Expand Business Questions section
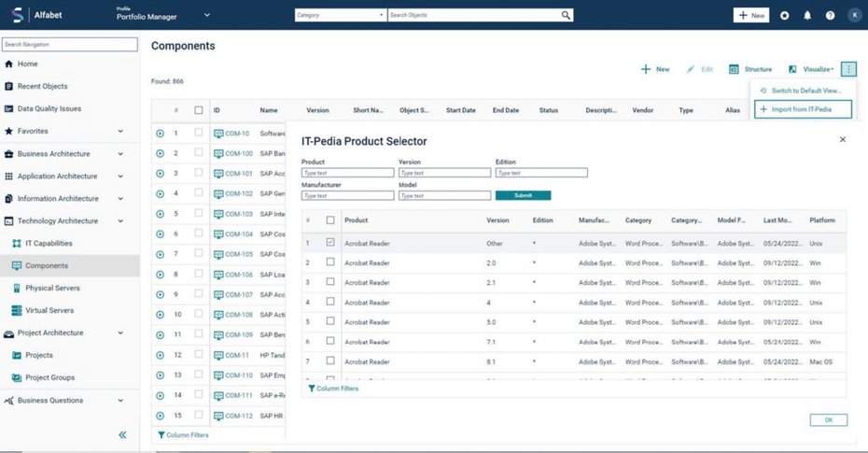 pyautogui.click(x=120, y=401)
